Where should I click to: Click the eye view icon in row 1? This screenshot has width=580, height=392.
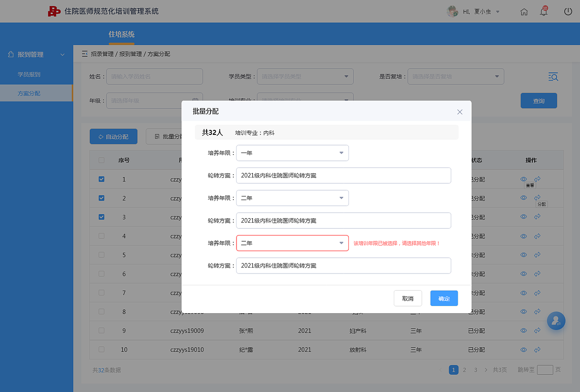[x=524, y=179]
